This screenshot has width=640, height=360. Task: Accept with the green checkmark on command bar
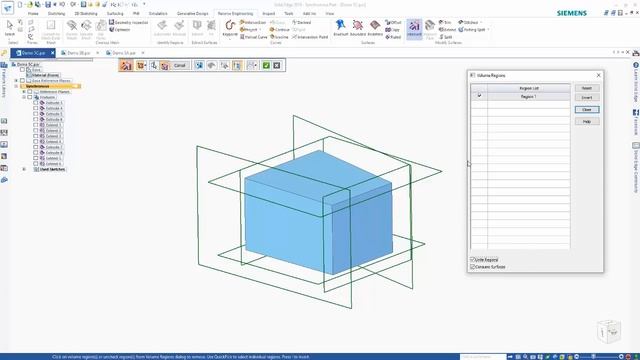point(266,65)
